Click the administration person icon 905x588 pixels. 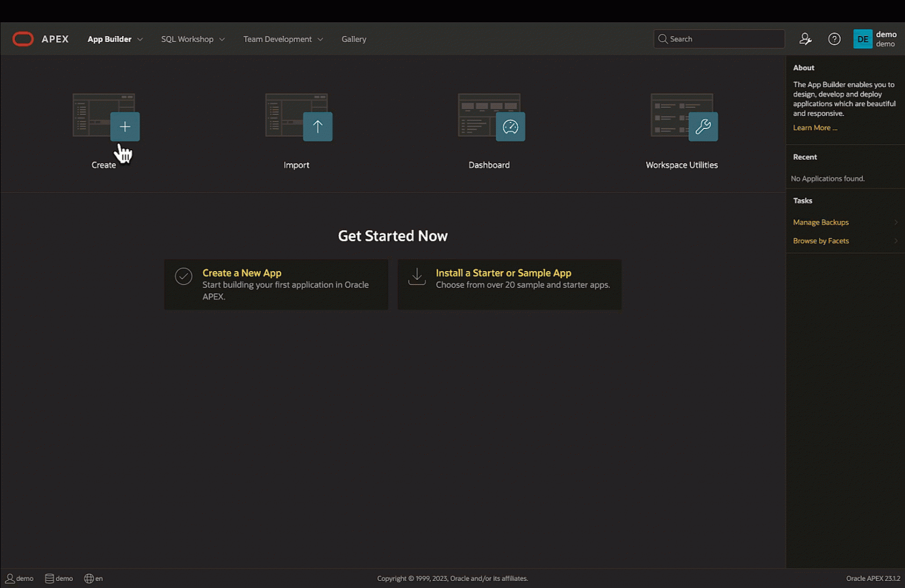[x=805, y=38]
